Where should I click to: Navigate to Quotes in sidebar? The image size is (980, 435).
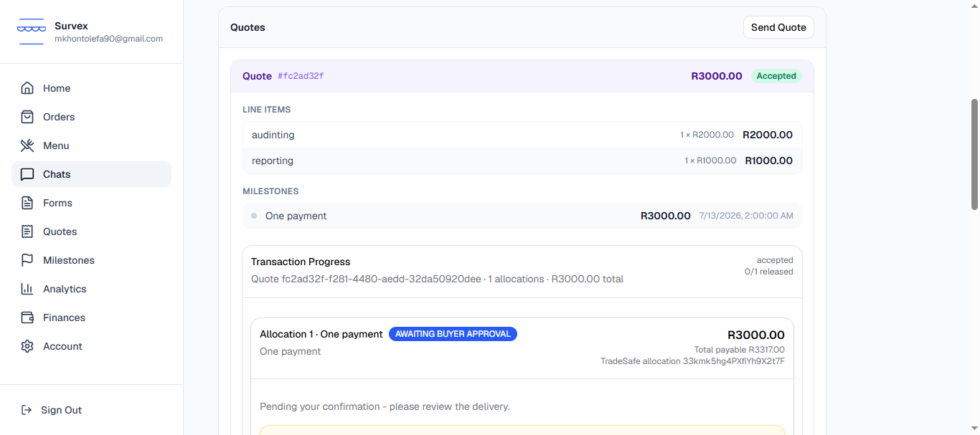tap(91, 231)
